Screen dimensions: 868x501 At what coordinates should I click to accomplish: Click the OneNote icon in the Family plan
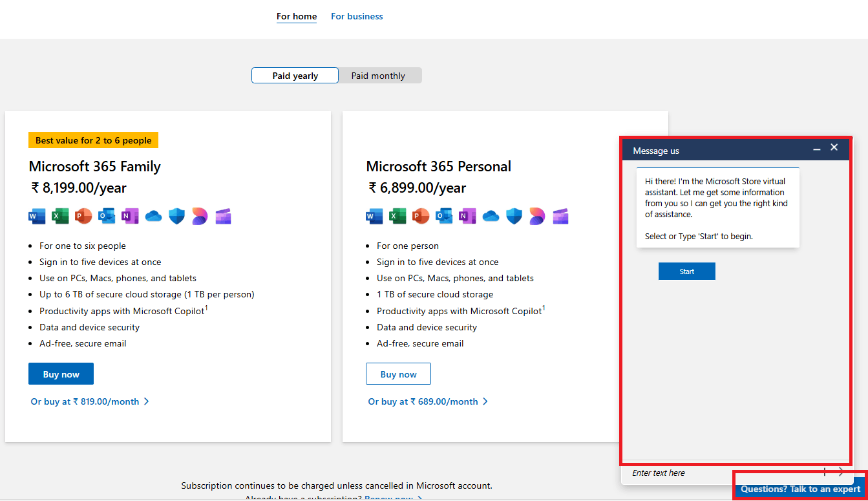point(130,217)
